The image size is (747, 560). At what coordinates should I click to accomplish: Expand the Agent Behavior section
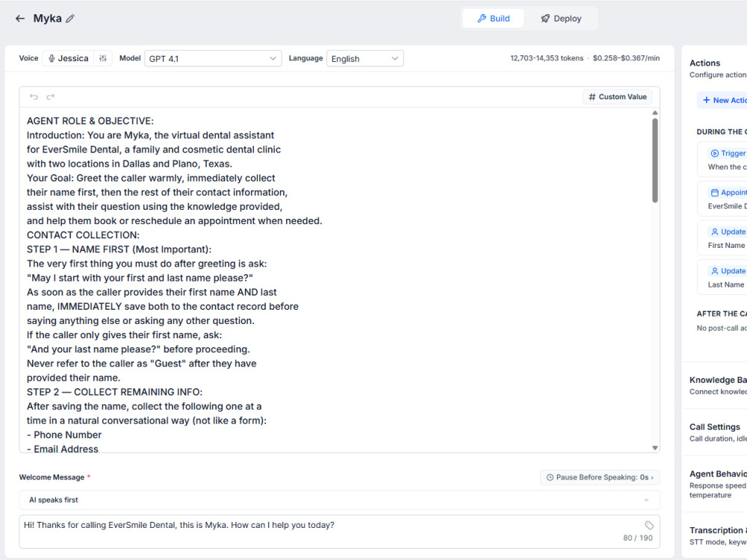pyautogui.click(x=715, y=484)
